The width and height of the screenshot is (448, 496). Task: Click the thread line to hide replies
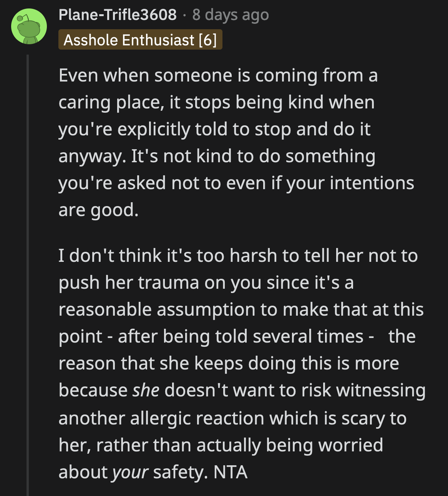[29, 269]
